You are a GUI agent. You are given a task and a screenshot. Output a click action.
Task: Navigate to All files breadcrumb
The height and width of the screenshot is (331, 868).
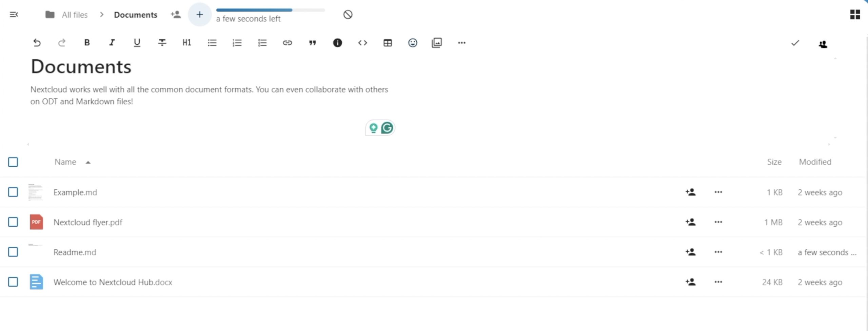click(74, 15)
